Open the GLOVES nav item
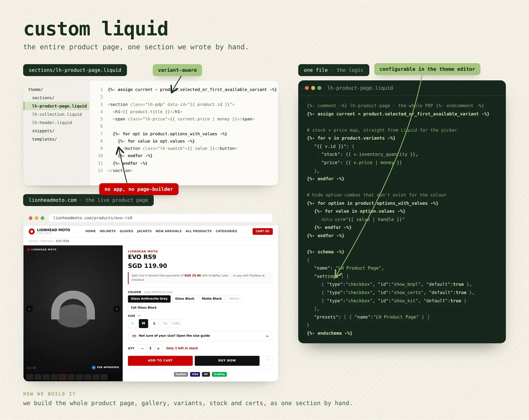 (126, 231)
